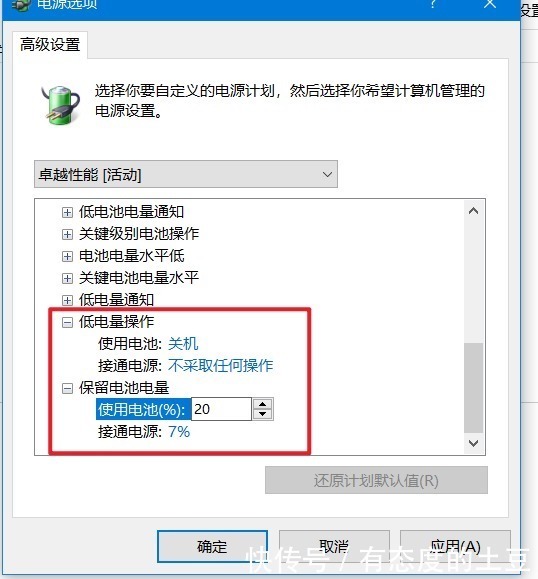This screenshot has height=579, width=538.
Task: Open the 卓越性能 power plan dropdown
Action: (186, 174)
